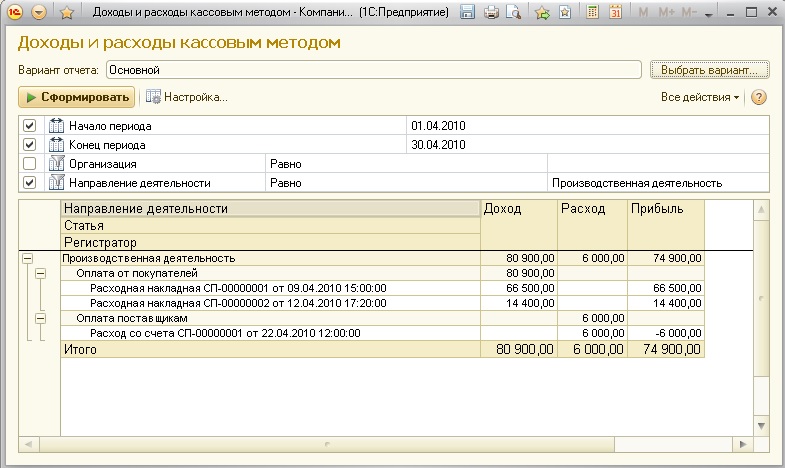
Task: Click vertical scrollbar up arrow
Action: point(761,209)
